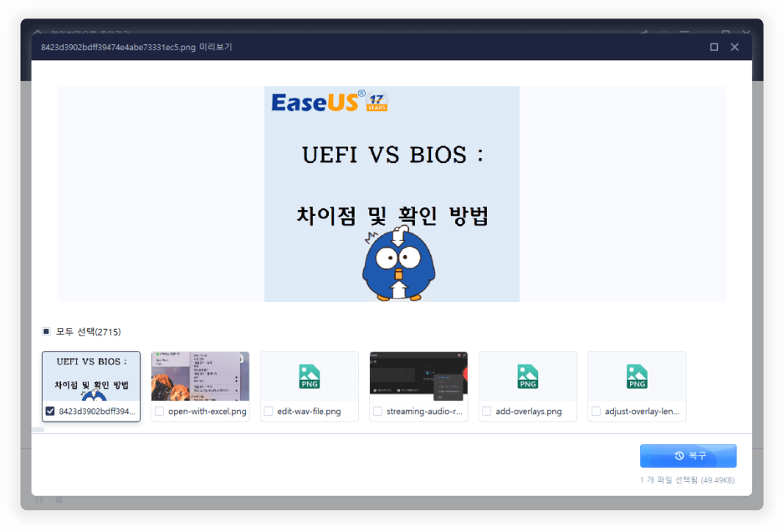Click the 8423d3902bdff394... file name

tap(97, 412)
